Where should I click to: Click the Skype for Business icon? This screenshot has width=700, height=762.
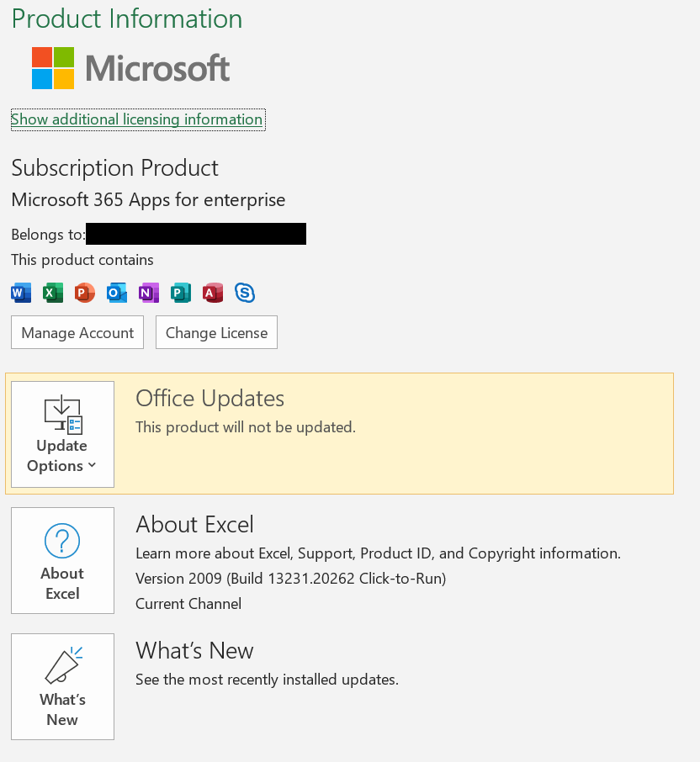click(x=245, y=293)
